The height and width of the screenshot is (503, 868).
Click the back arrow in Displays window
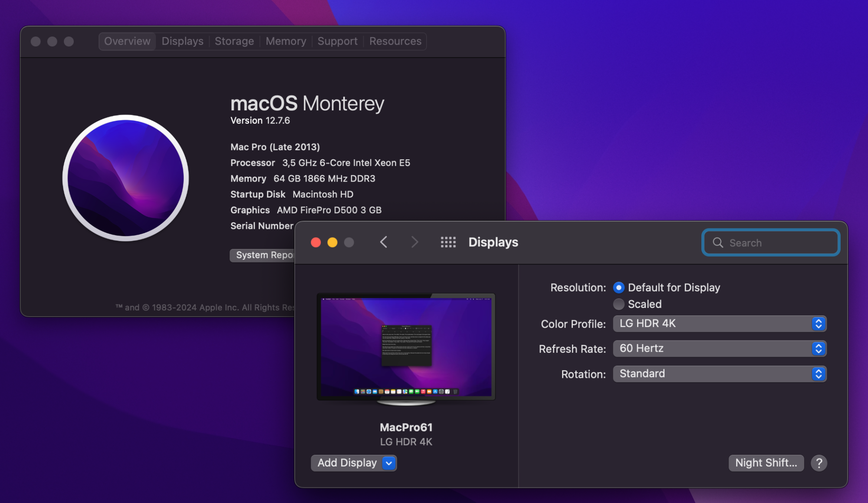click(384, 242)
